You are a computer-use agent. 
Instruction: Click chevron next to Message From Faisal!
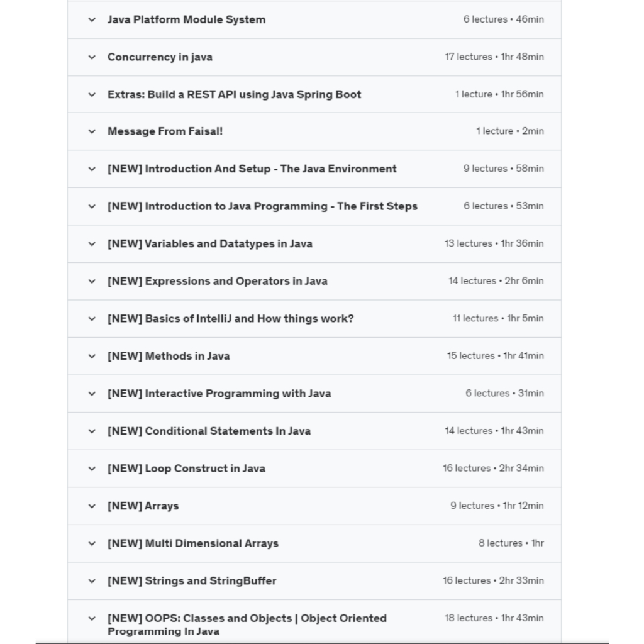tap(92, 131)
